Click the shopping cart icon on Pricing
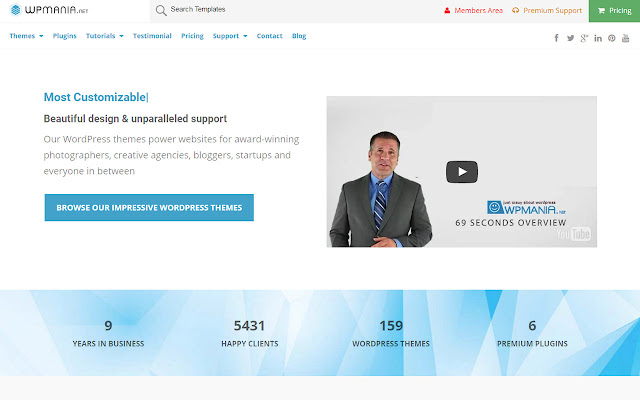Image resolution: width=640 pixels, height=400 pixels. click(x=601, y=11)
